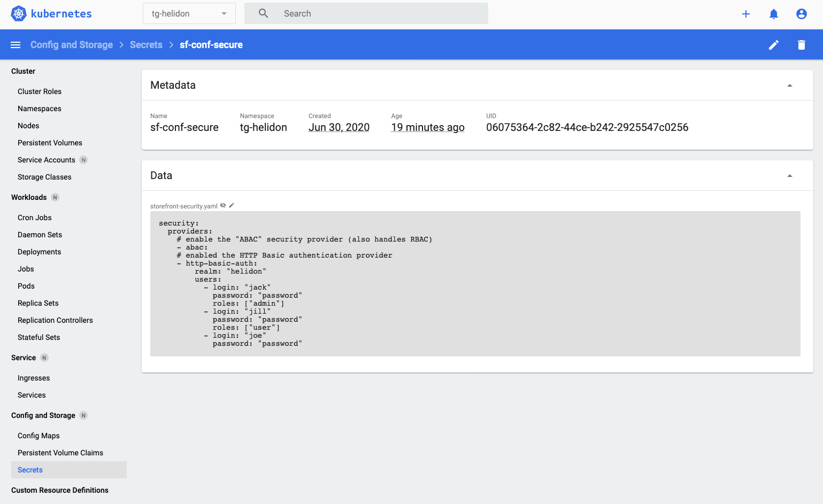
Task: Click the N badge beside Service heading
Action: click(44, 358)
